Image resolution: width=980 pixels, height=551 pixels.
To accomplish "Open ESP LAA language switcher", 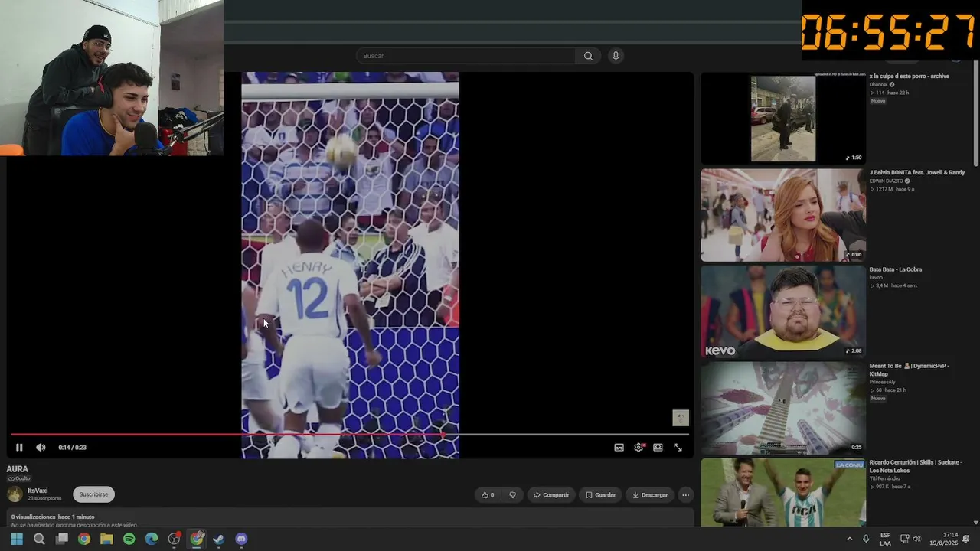I will pos(885,539).
